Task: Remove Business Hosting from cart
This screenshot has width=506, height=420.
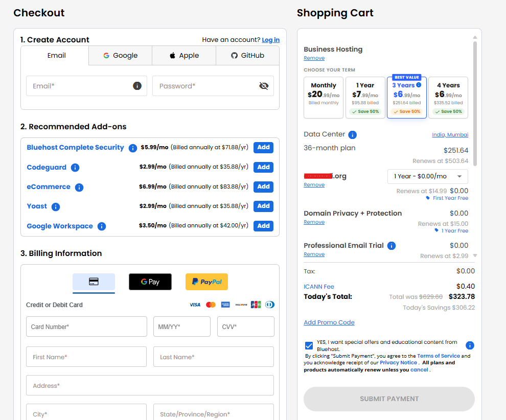Action: pyautogui.click(x=314, y=58)
